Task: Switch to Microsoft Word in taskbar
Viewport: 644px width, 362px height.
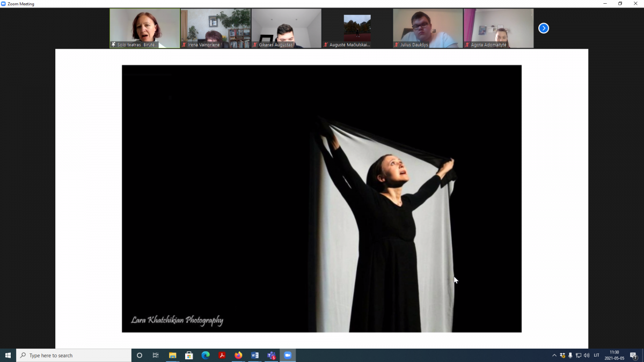Action: click(255, 355)
